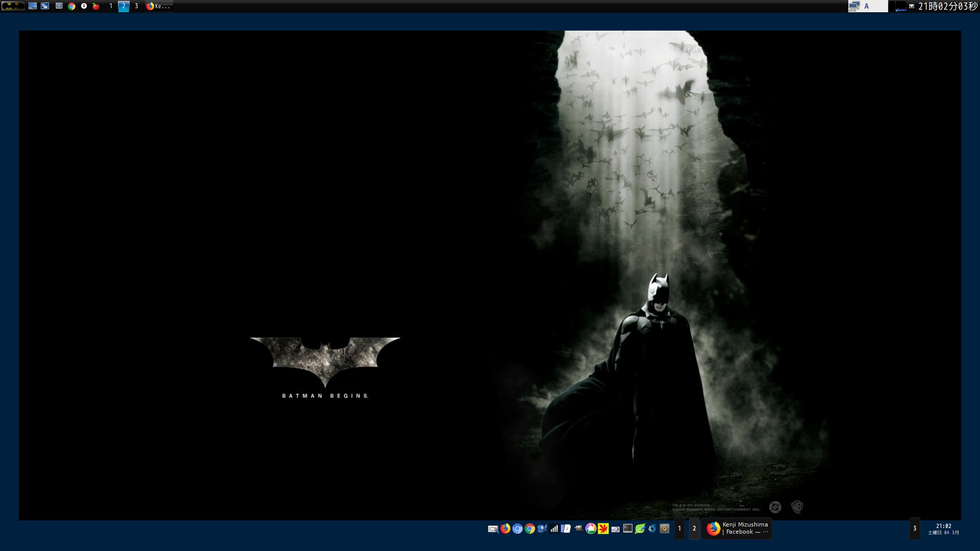
Task: Launch GIMP from the bottom dock
Action: tap(578, 529)
